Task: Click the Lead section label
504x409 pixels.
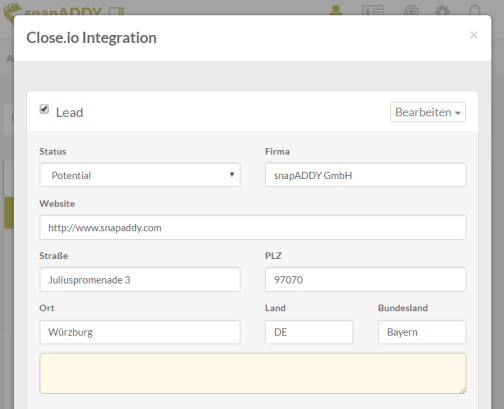Action: pos(69,113)
